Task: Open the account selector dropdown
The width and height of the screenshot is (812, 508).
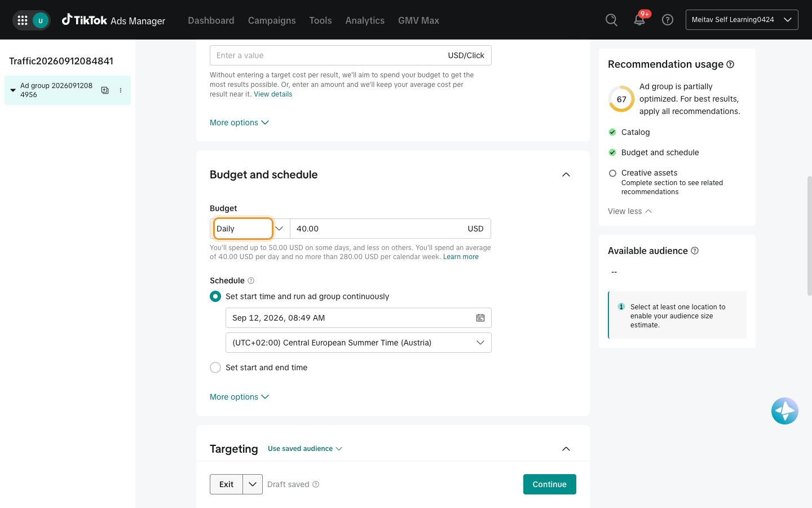Action: [x=742, y=20]
